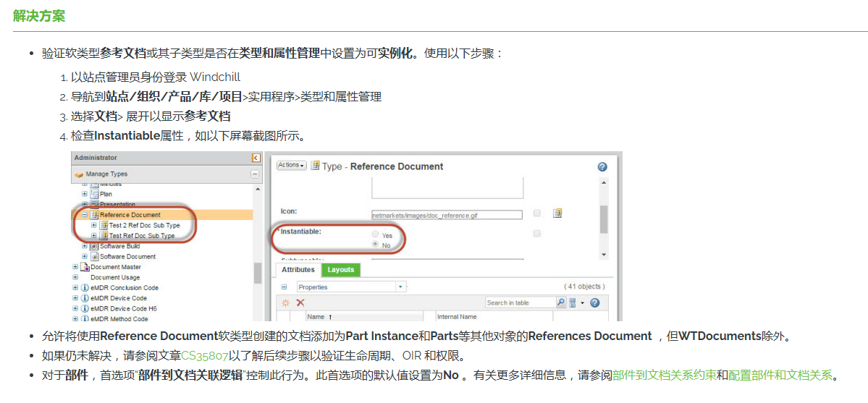
Task: Expand the Document Usage tree node
Action: coord(75,277)
